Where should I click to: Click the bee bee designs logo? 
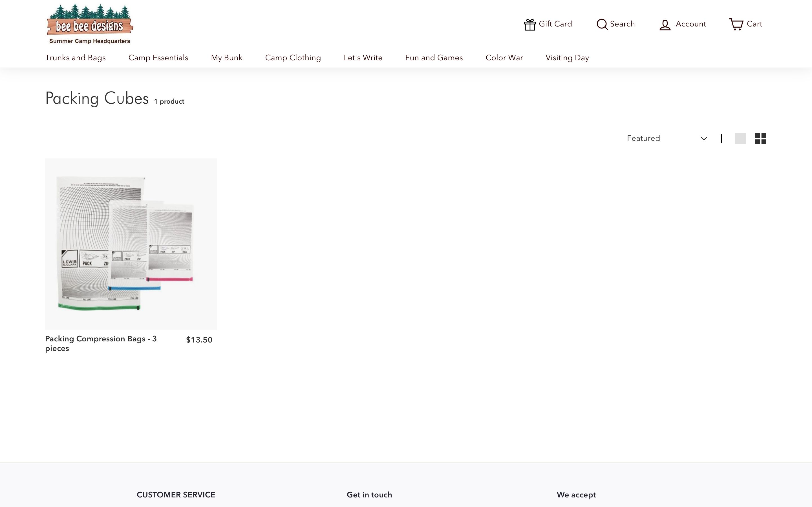coord(90,23)
